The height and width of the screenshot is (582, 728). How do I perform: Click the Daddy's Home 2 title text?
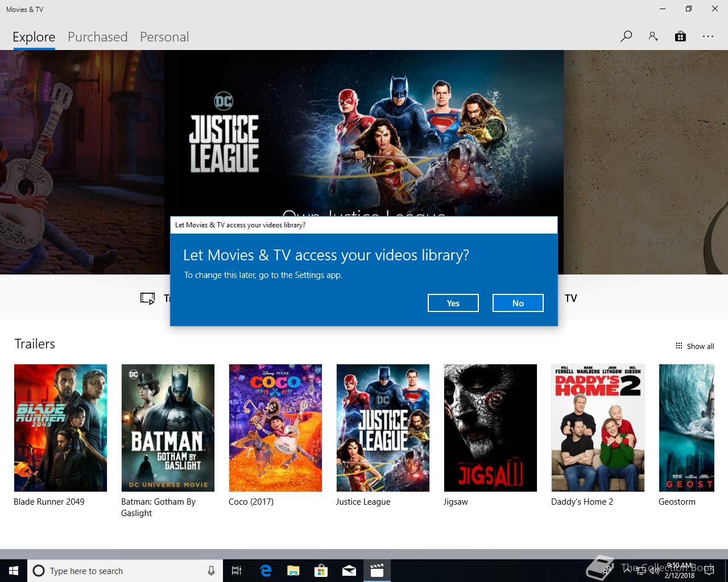[x=582, y=502]
